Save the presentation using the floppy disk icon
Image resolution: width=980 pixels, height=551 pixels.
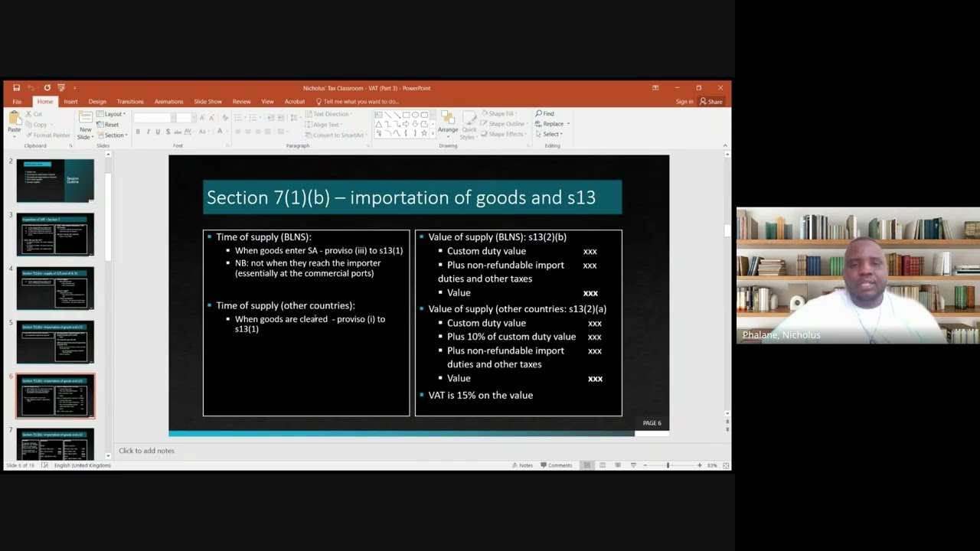[16, 88]
